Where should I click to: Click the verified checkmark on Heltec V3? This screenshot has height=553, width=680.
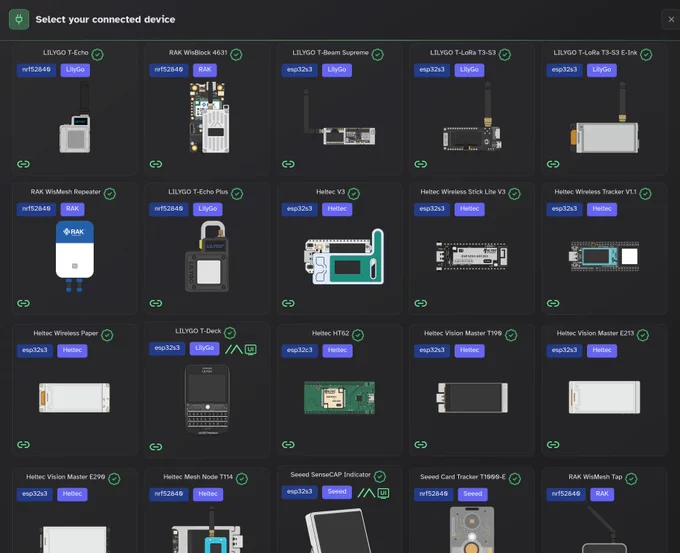point(354,194)
